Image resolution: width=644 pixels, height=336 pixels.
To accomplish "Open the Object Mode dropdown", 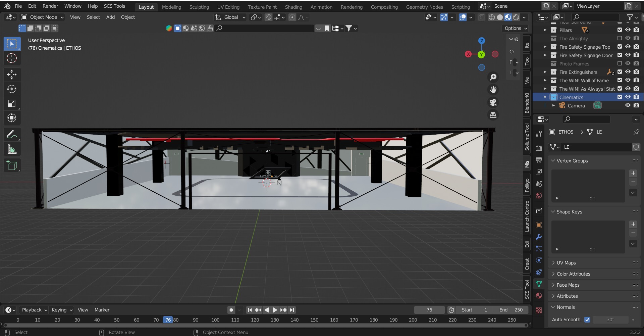I will pos(42,17).
